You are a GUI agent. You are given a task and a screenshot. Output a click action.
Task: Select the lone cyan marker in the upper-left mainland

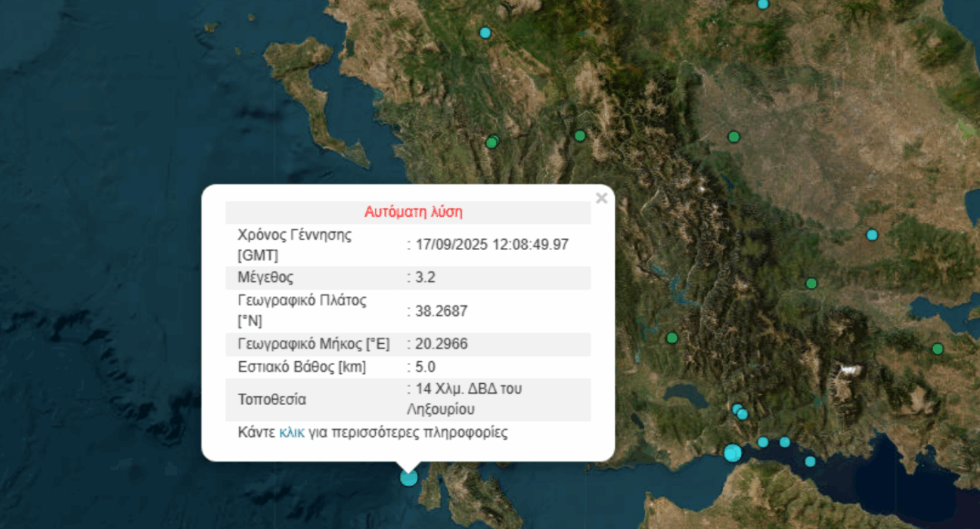coord(485,32)
